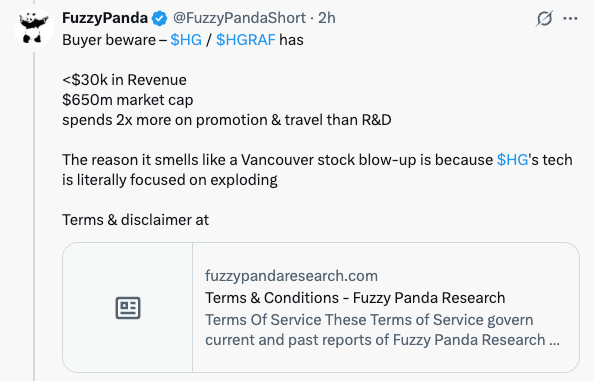The image size is (594, 381).
Task: Open the FuzzyPanda display name
Action: 105,18
